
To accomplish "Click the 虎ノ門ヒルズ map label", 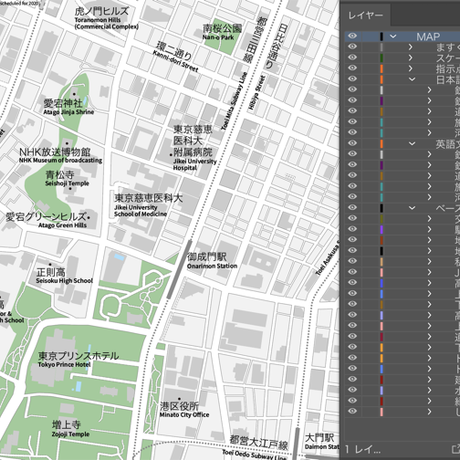I will [101, 11].
